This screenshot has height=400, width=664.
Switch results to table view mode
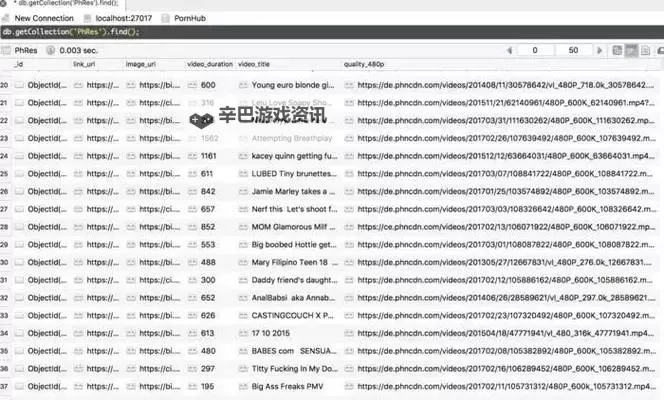coord(632,49)
